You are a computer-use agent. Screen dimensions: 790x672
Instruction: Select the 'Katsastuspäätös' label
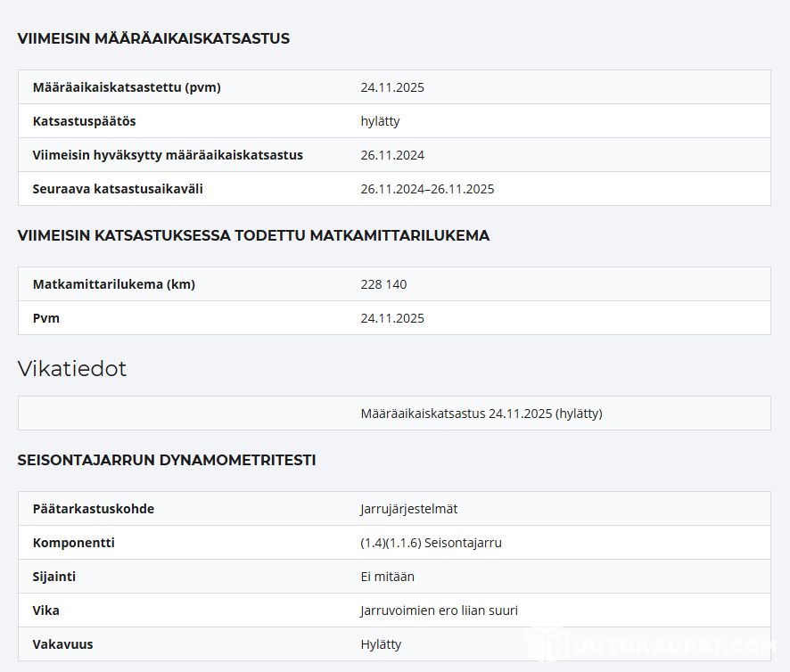[84, 121]
